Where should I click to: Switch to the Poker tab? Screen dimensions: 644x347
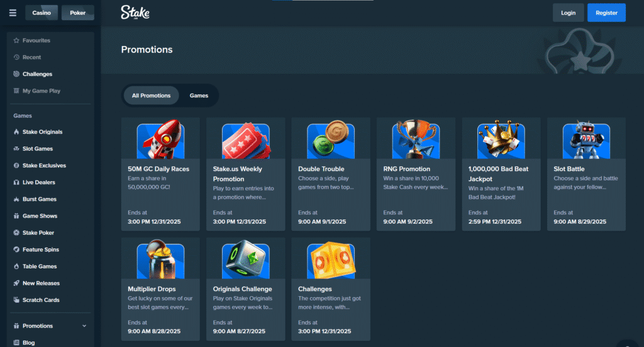(77, 13)
